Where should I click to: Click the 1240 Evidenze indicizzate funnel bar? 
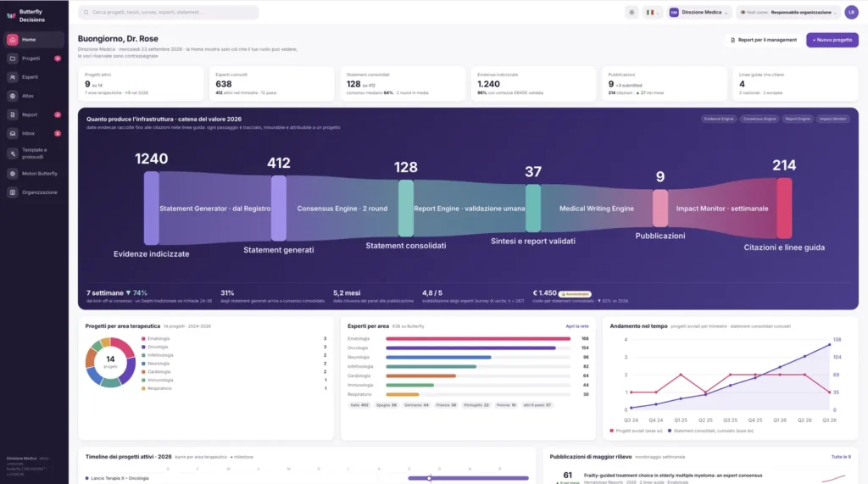tap(151, 209)
